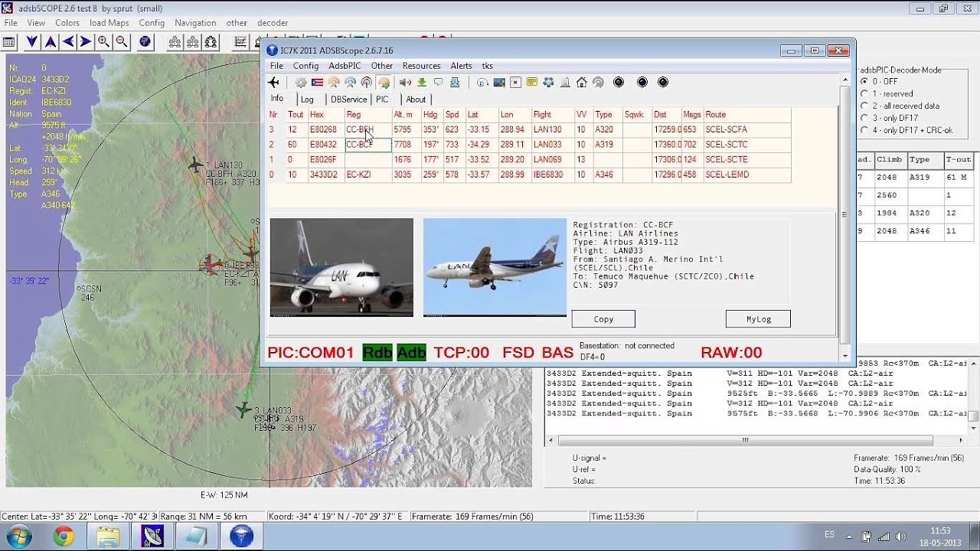Click the blue device icon after speech bubble
Screen dimensions: 980x551
(455, 82)
